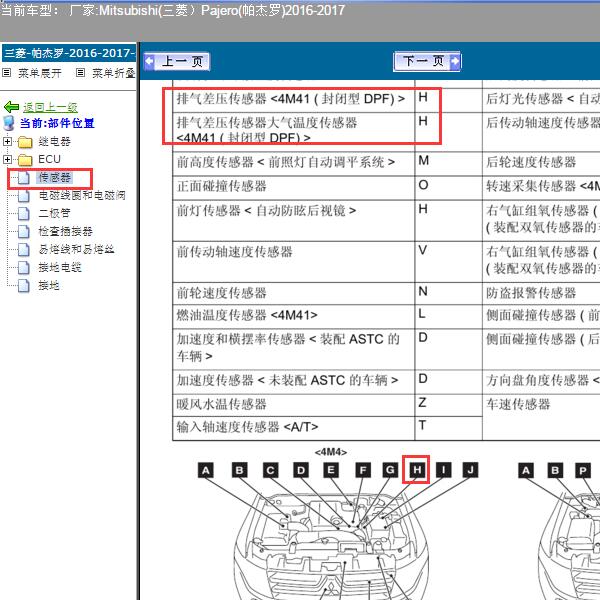Expand the 继电器 folder plus box

(x=7, y=142)
